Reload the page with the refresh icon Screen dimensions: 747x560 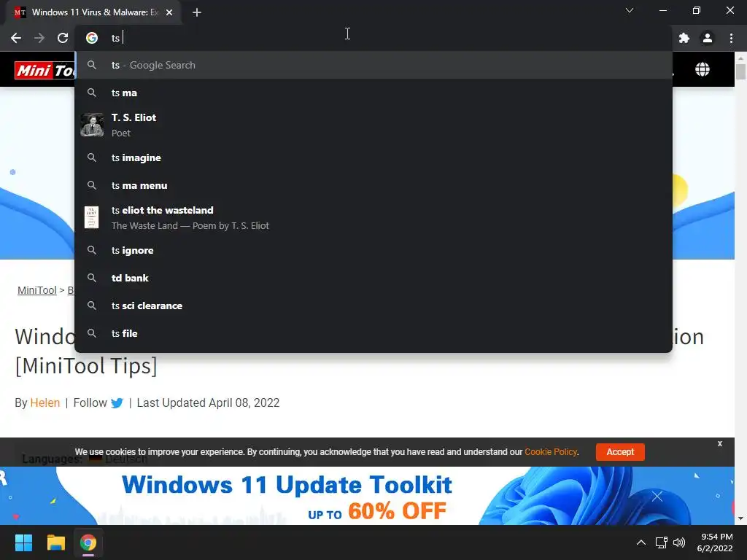pos(63,38)
